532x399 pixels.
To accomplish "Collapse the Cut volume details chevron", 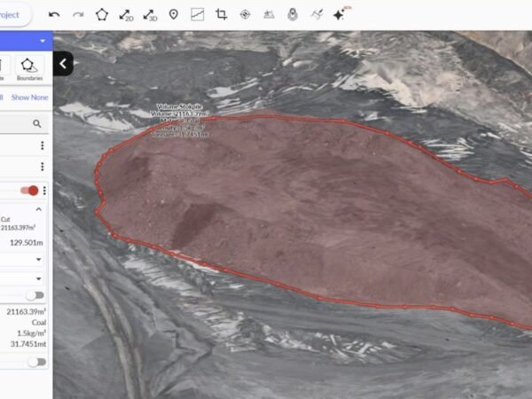I will pyautogui.click(x=38, y=209).
